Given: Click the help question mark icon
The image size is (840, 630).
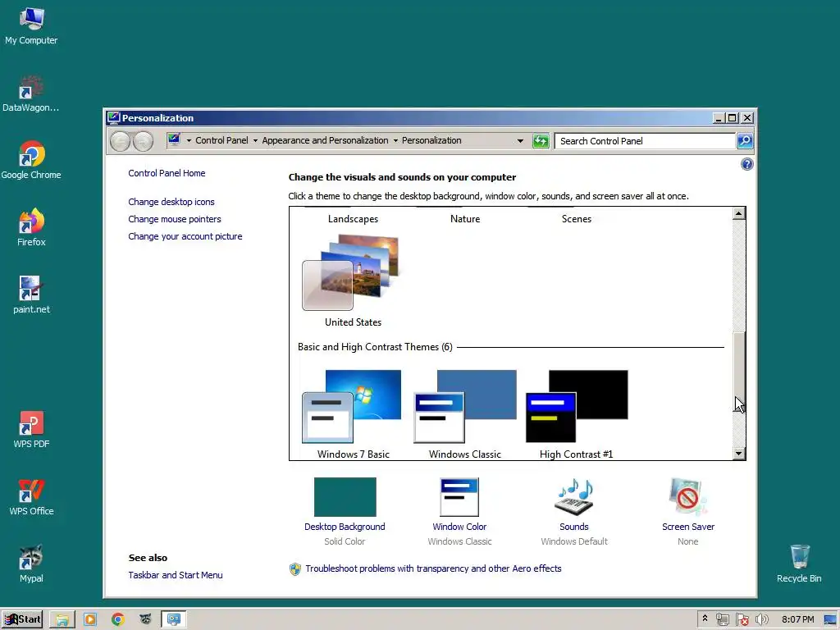Looking at the screenshot, I should pyautogui.click(x=746, y=164).
